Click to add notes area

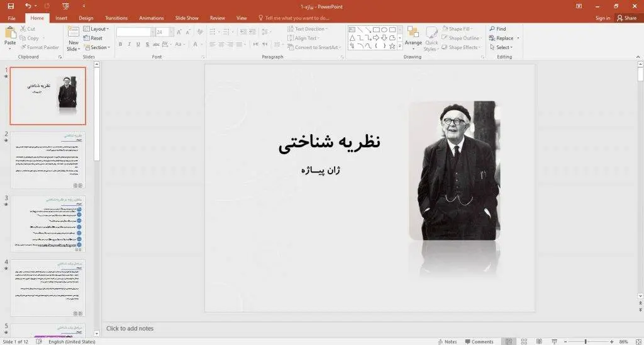click(x=130, y=329)
